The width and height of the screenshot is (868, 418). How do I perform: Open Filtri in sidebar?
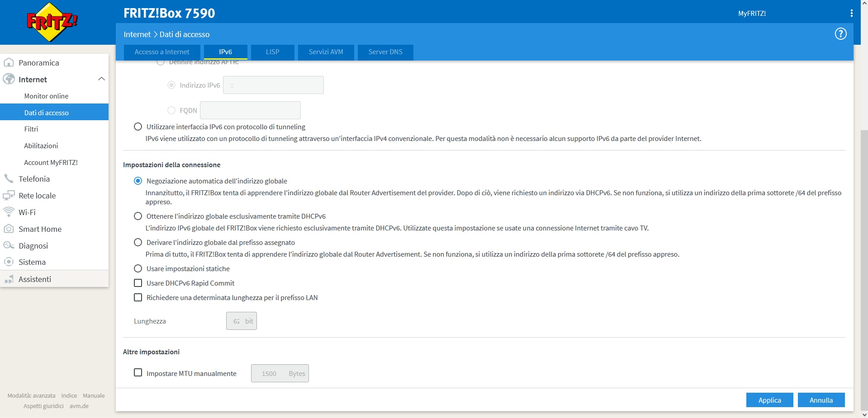point(54,129)
